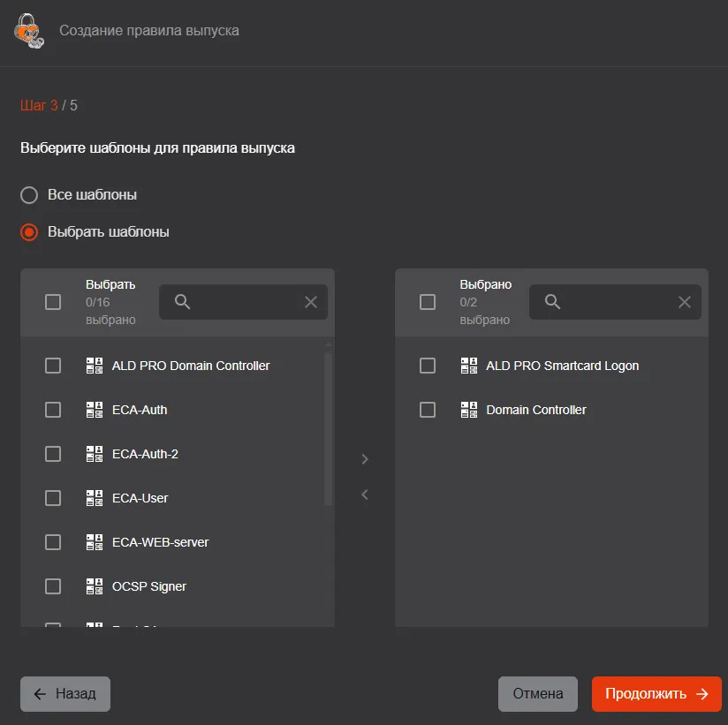
Task: Click search magnifier icon in the Выбрать panel
Action: pyautogui.click(x=182, y=302)
